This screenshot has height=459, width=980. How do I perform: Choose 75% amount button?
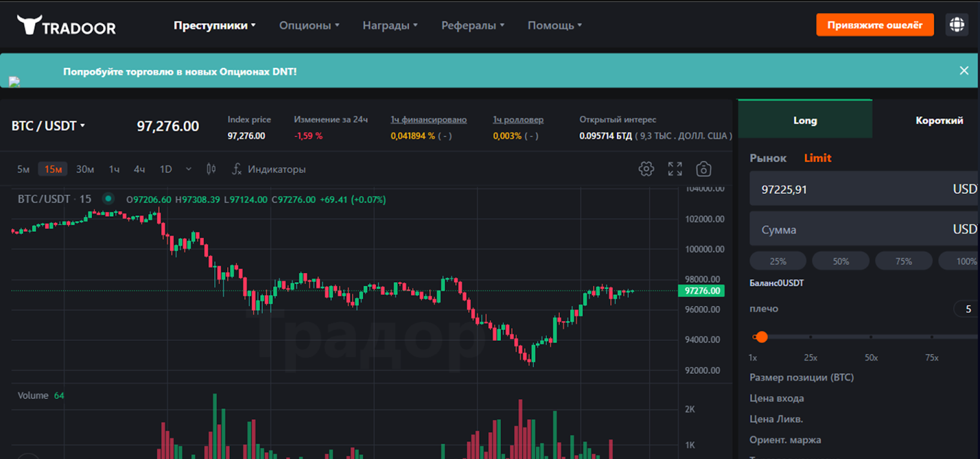(903, 261)
